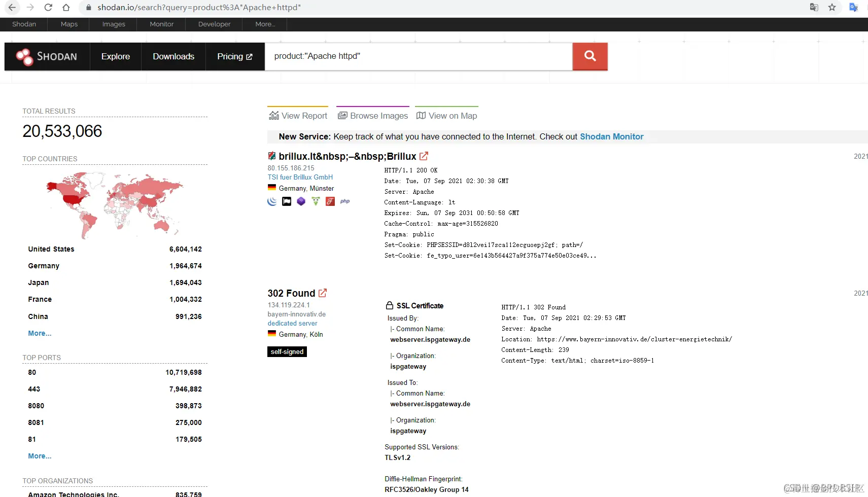This screenshot has height=497, width=868.
Task: Bookmark this page with the star icon
Action: click(x=832, y=7)
